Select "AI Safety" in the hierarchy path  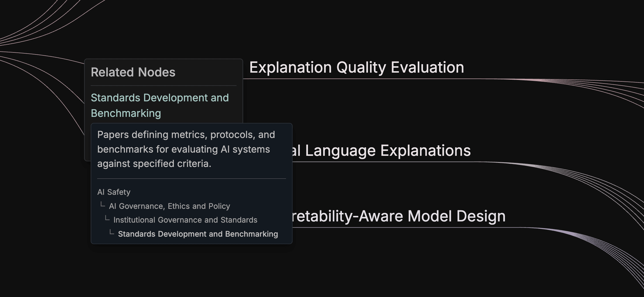[x=114, y=192]
